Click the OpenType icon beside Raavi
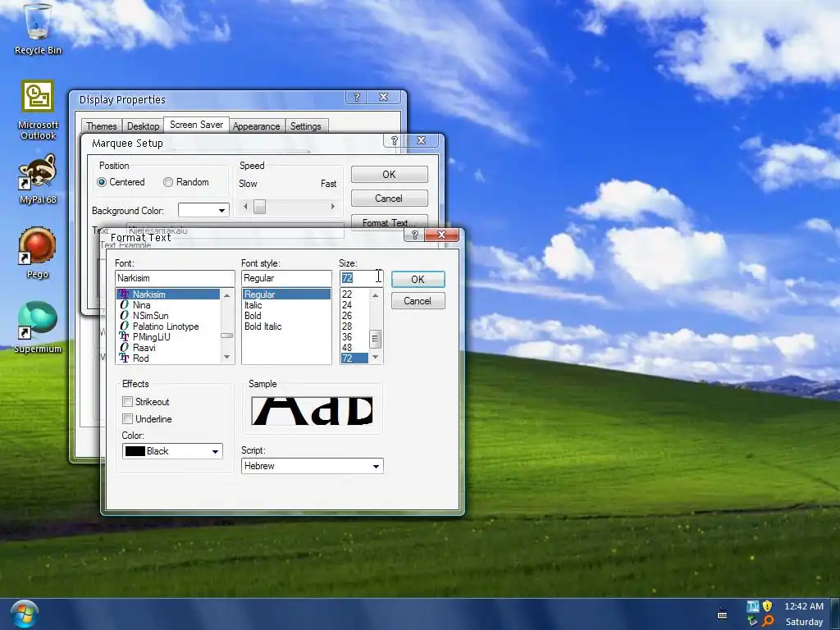This screenshot has height=630, width=840. tap(124, 348)
